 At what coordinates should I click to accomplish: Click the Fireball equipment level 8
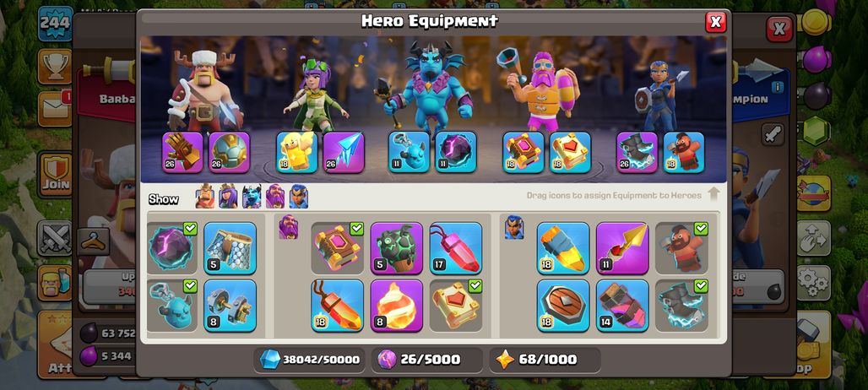396,306
